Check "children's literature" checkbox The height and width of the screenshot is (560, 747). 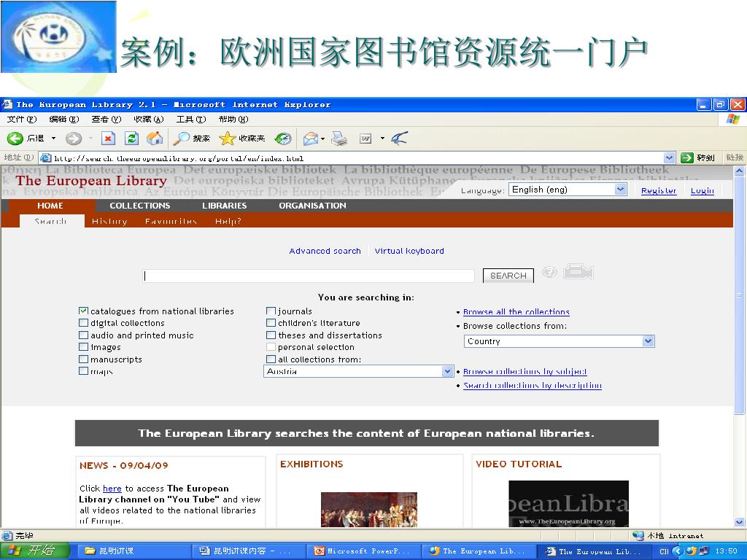tap(271, 323)
